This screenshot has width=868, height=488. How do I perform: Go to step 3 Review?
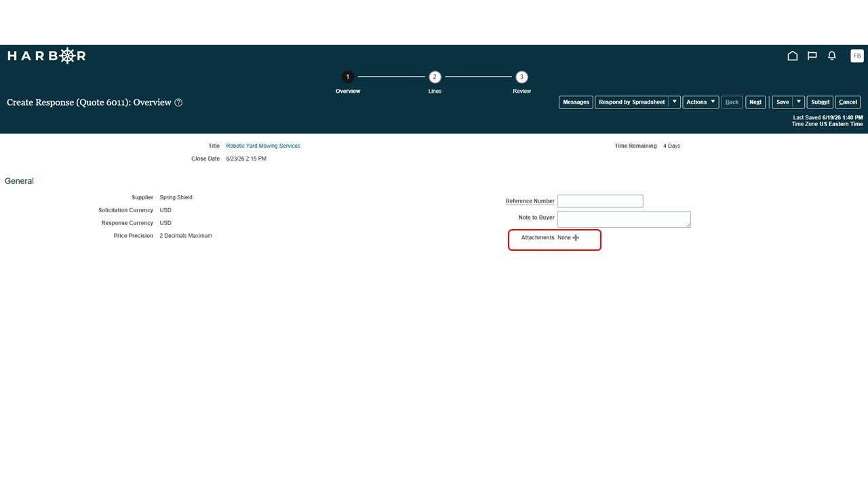521,77
